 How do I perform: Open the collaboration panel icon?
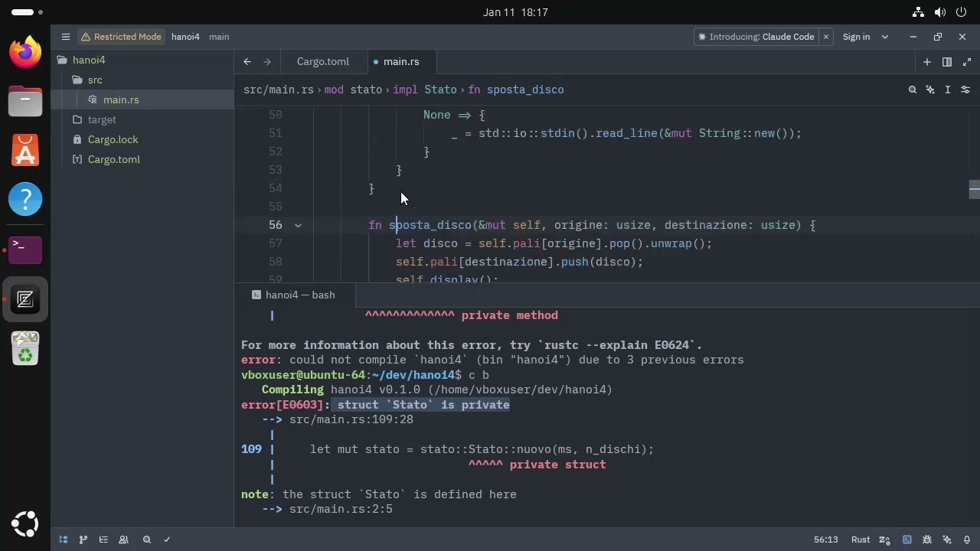[123, 540]
